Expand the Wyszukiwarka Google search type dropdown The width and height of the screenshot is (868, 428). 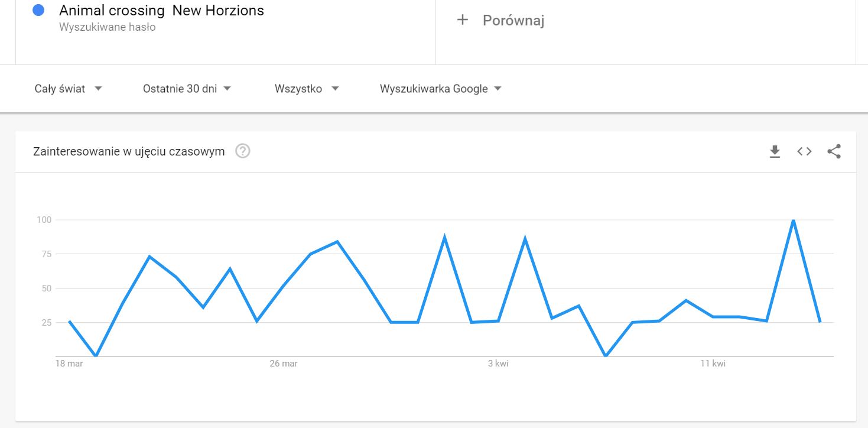pos(441,89)
